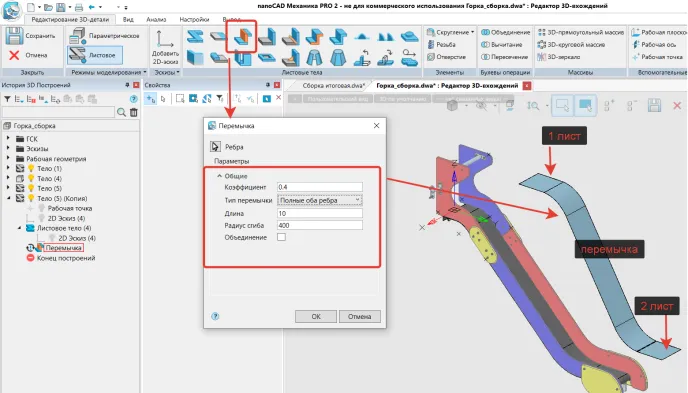This screenshot has height=393, width=688.
Task: Toggle visibility bulb of Тело (1)
Action: (x=31, y=168)
